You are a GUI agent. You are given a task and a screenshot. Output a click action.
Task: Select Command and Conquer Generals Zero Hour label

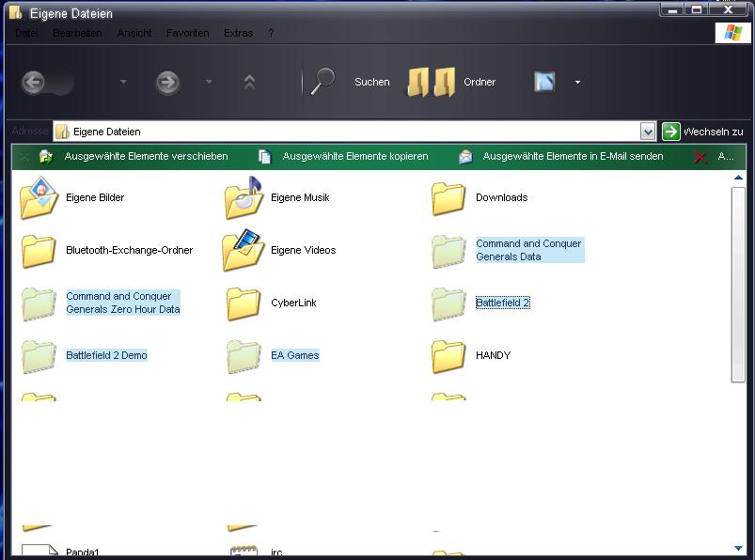coord(123,303)
